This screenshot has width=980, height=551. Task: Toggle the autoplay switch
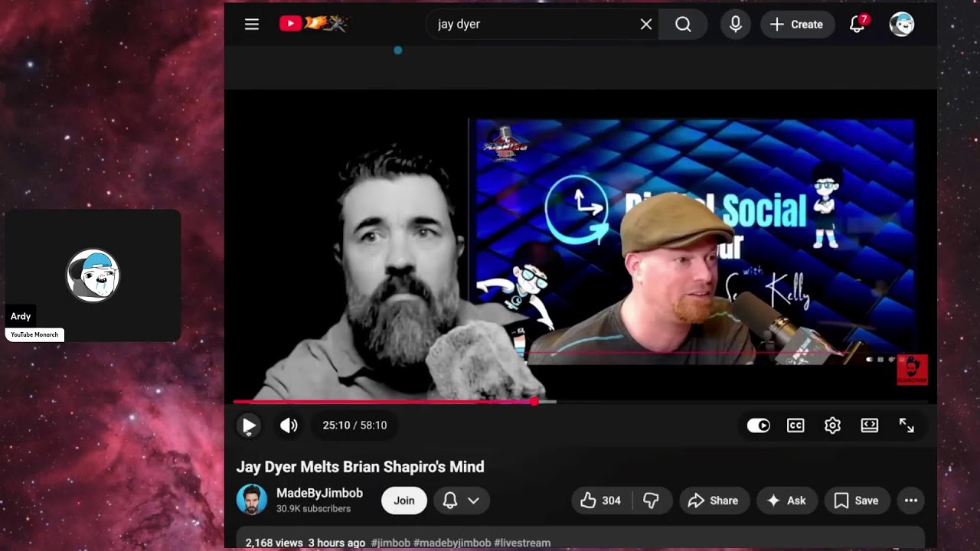click(x=759, y=425)
